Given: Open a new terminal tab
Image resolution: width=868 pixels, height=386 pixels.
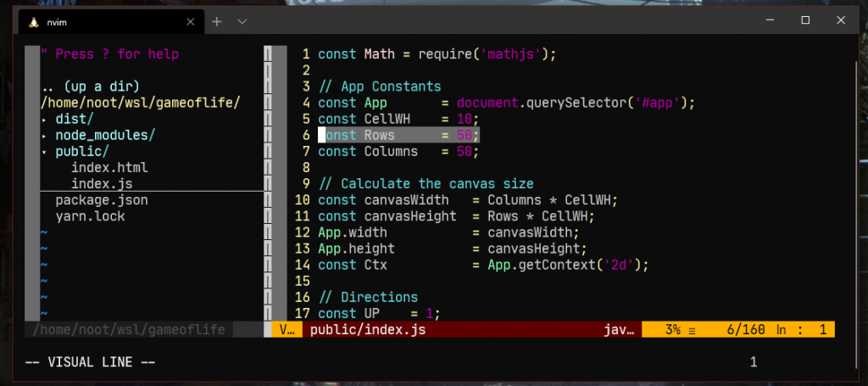Looking at the screenshot, I should tap(217, 21).
